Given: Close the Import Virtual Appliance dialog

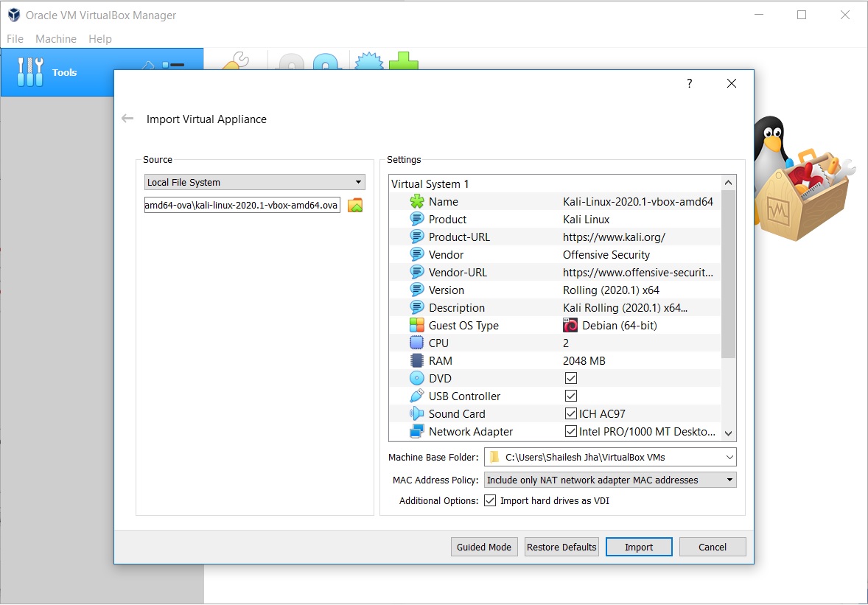Looking at the screenshot, I should (x=731, y=83).
